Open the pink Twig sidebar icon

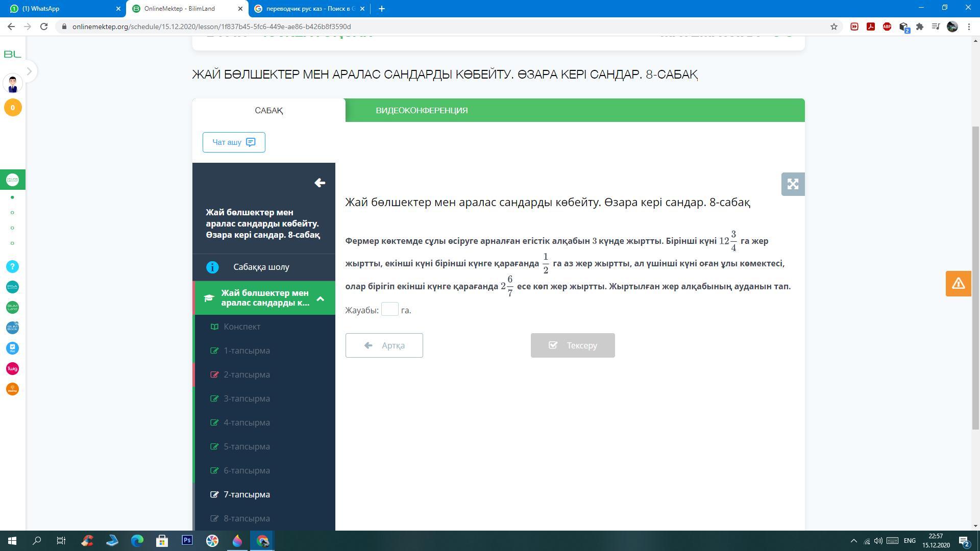click(13, 369)
